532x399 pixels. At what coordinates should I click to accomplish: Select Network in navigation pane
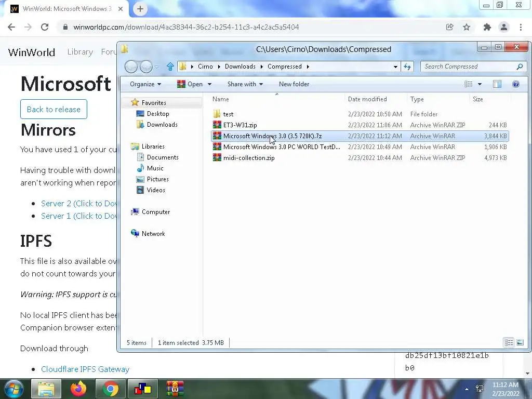point(153,233)
